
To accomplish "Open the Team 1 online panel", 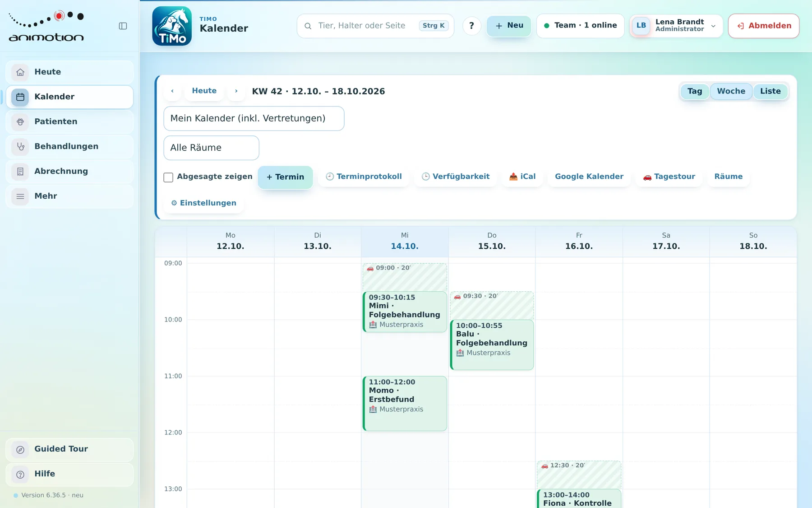I will pos(580,26).
